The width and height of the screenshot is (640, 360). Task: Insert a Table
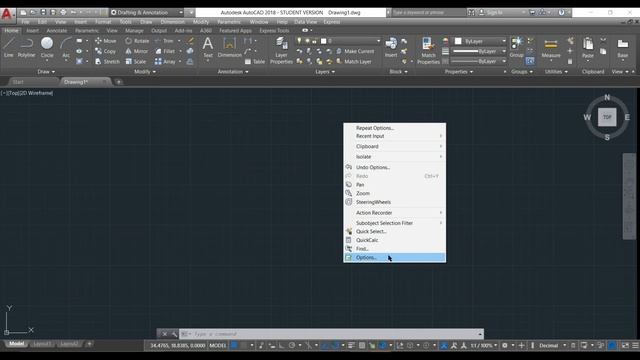[255, 62]
